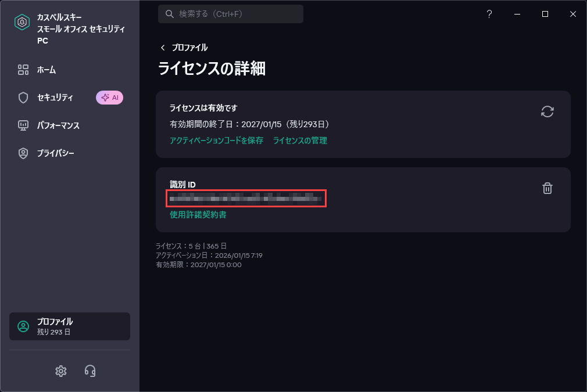Image resolution: width=587 pixels, height=392 pixels.
Task: Click the user avatar icon in プロファイル
Action: tap(23, 326)
